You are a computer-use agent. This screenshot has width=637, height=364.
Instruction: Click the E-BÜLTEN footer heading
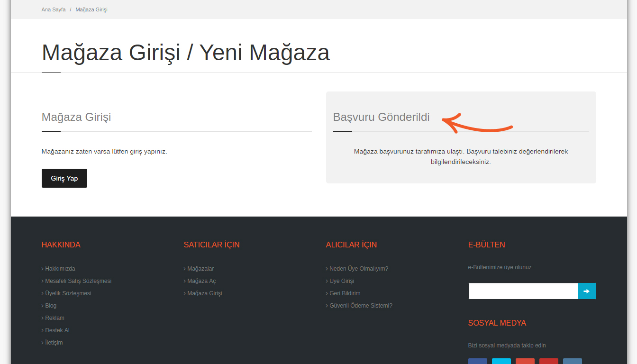[x=487, y=245]
